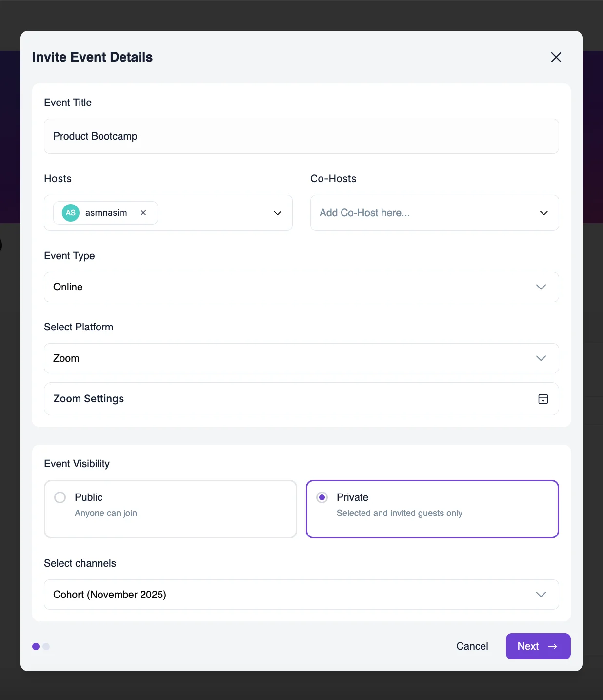Go to the second step dot
This screenshot has height=700, width=603.
click(x=46, y=646)
